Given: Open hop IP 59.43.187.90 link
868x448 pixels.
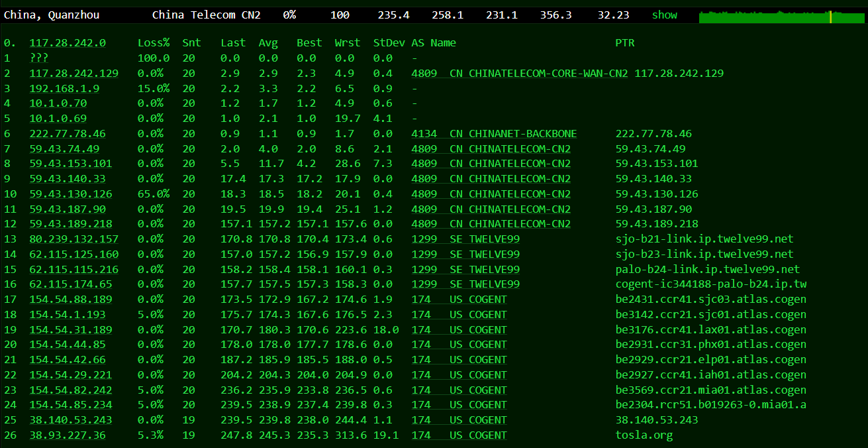Looking at the screenshot, I should click(x=68, y=209).
